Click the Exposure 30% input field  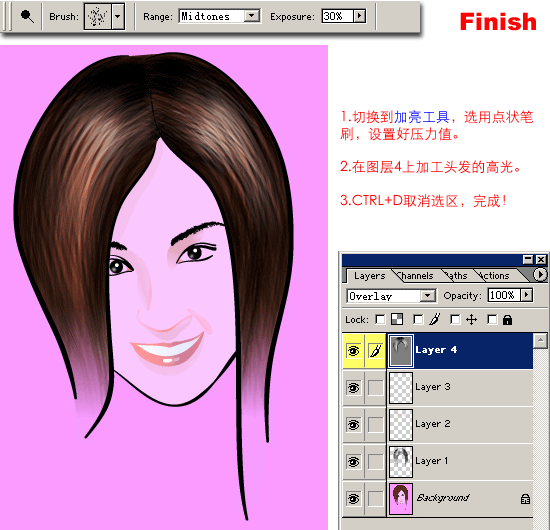click(337, 16)
